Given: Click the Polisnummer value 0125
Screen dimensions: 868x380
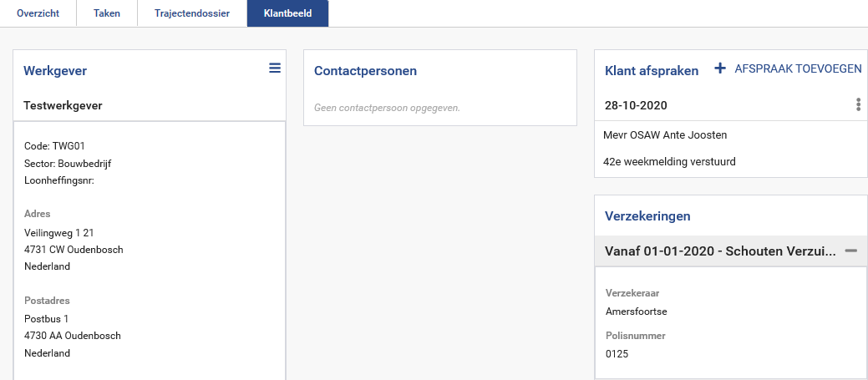Looking at the screenshot, I should (617, 353).
